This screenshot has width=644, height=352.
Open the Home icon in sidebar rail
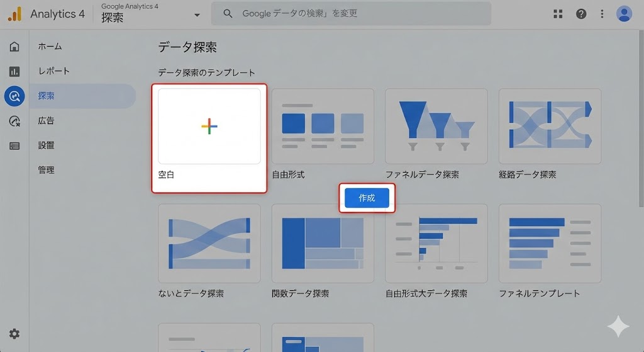click(x=14, y=47)
